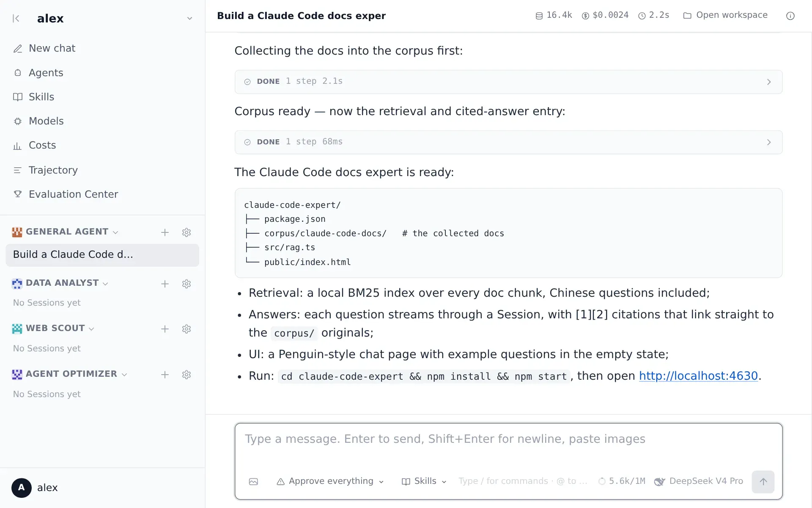Click the public/index.html line in code block
Viewport: 812px width, 508px height.
[x=307, y=262]
